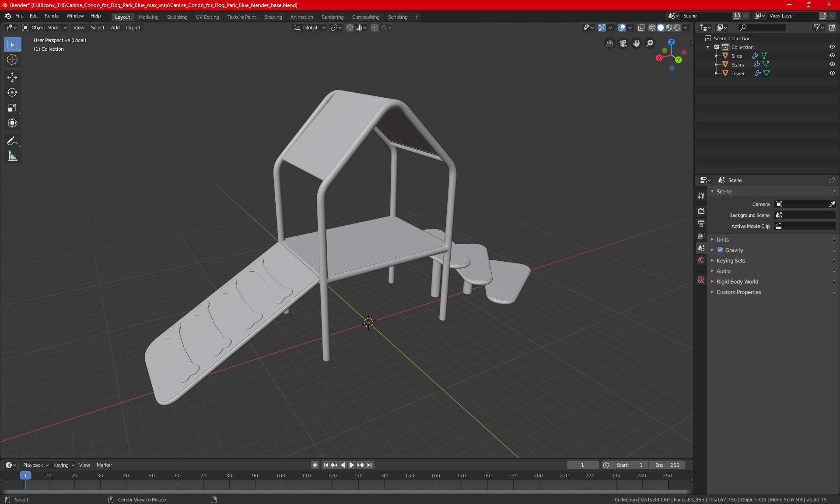
Task: Jump to the timeline end frame button
Action: [370, 465]
